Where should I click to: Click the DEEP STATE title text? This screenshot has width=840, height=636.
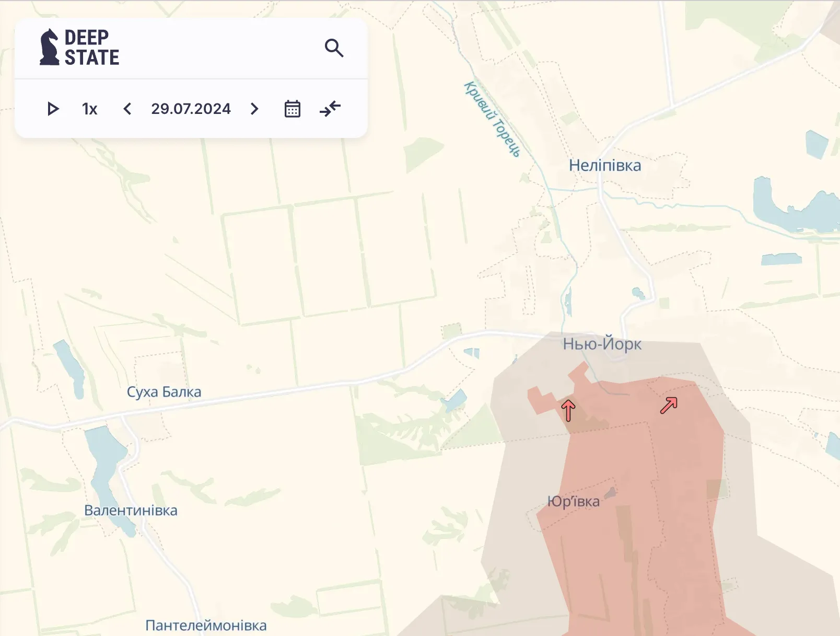pos(92,48)
